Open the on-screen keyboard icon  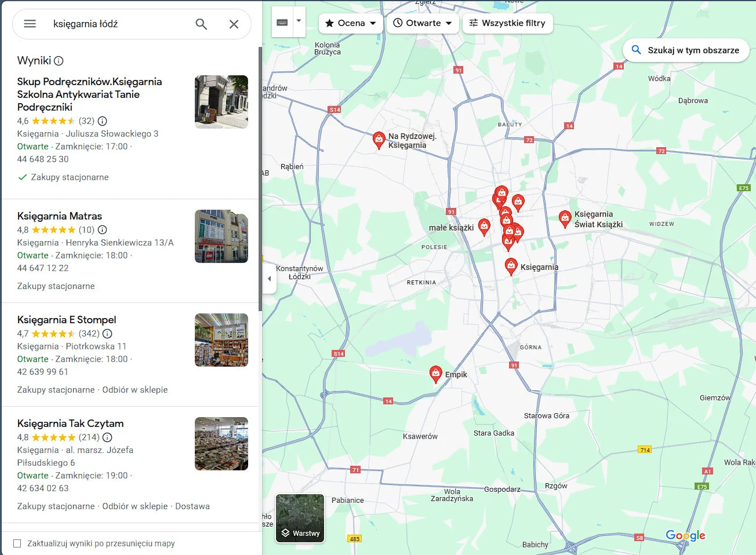coord(282,22)
